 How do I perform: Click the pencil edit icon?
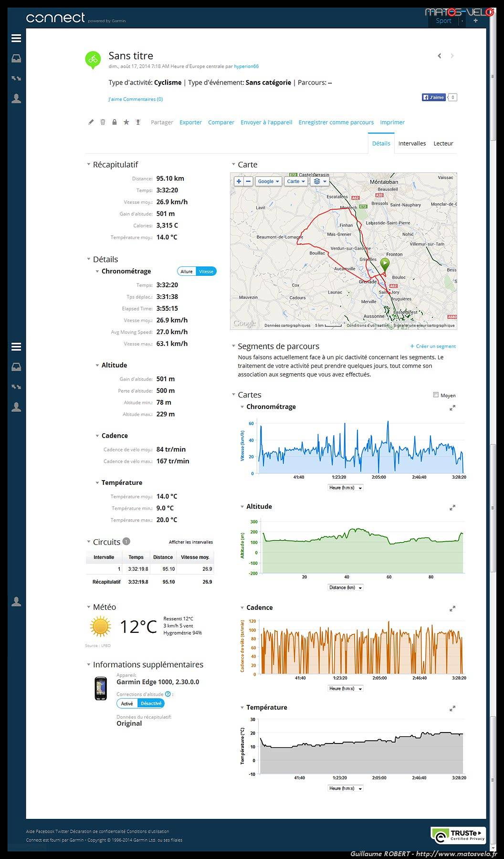click(x=91, y=122)
